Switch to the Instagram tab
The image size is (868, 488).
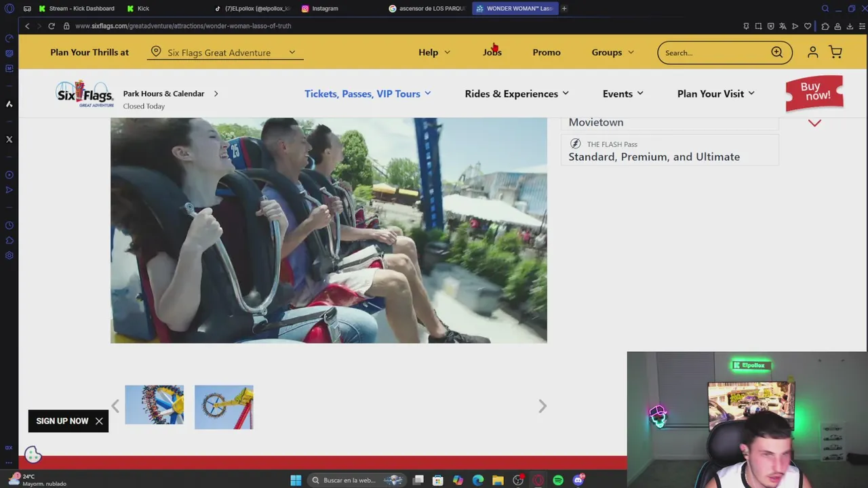320,9
